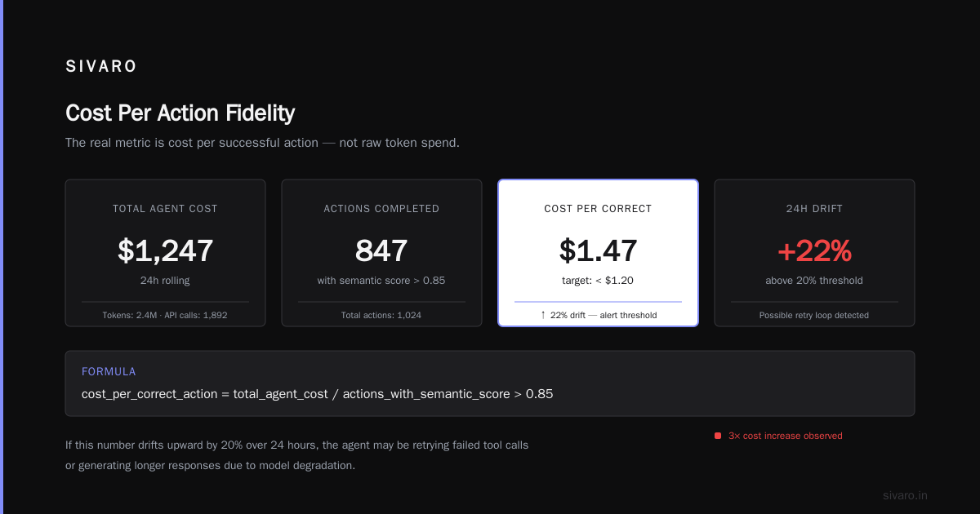Click the +22% red drift value
Screen dimensions: 980x514
(814, 251)
